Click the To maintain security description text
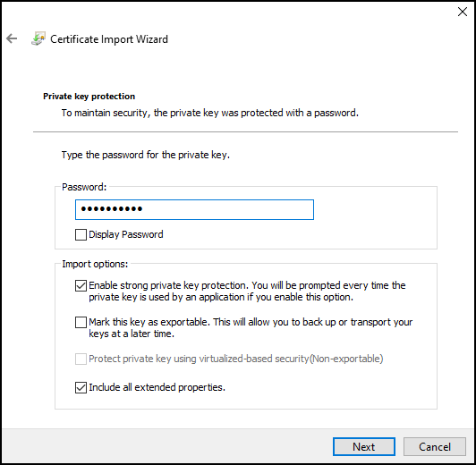 (210, 113)
